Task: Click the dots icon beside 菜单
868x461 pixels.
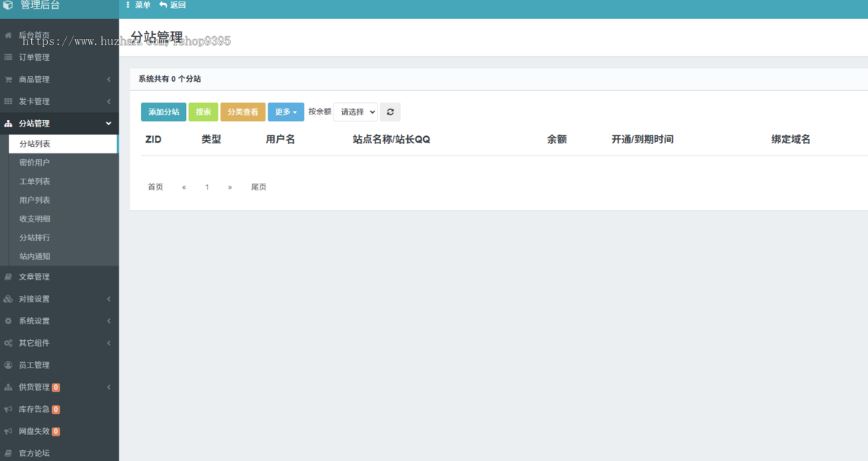Action: (x=128, y=5)
